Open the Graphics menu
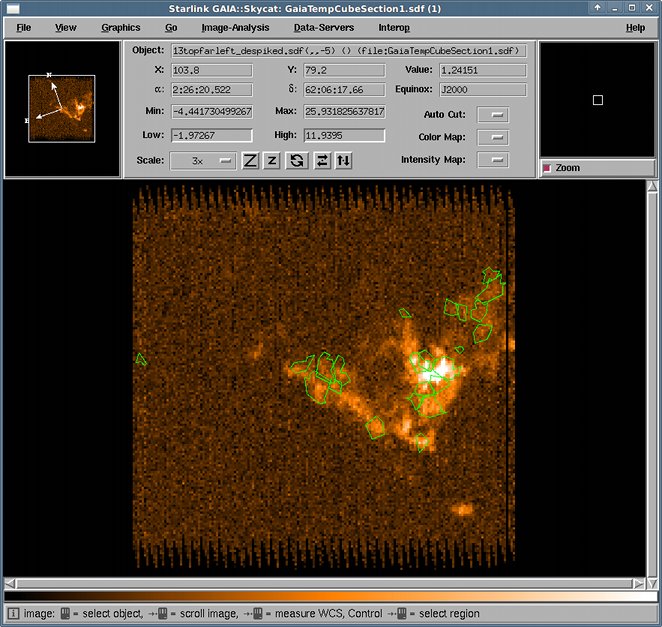This screenshot has height=627, width=662. click(121, 27)
